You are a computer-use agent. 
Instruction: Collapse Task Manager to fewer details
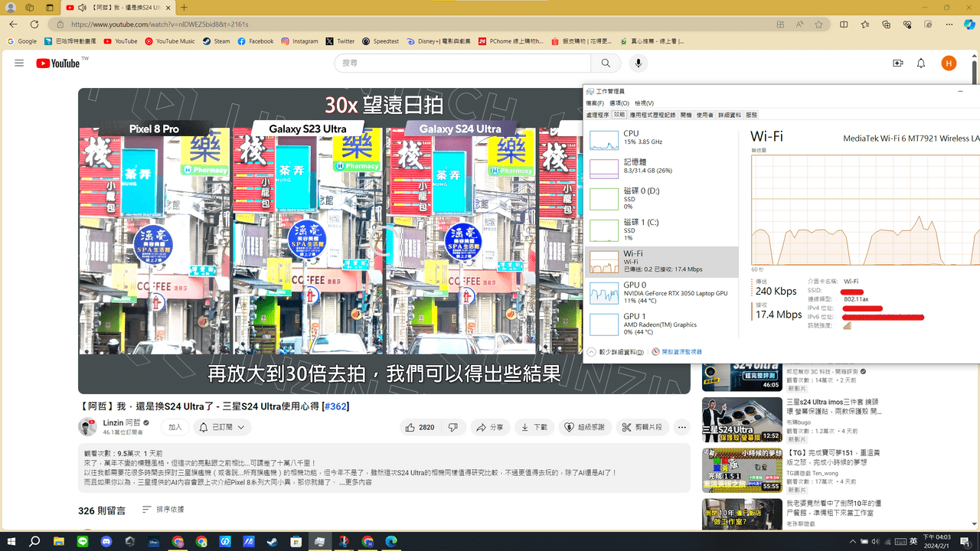[x=616, y=352]
